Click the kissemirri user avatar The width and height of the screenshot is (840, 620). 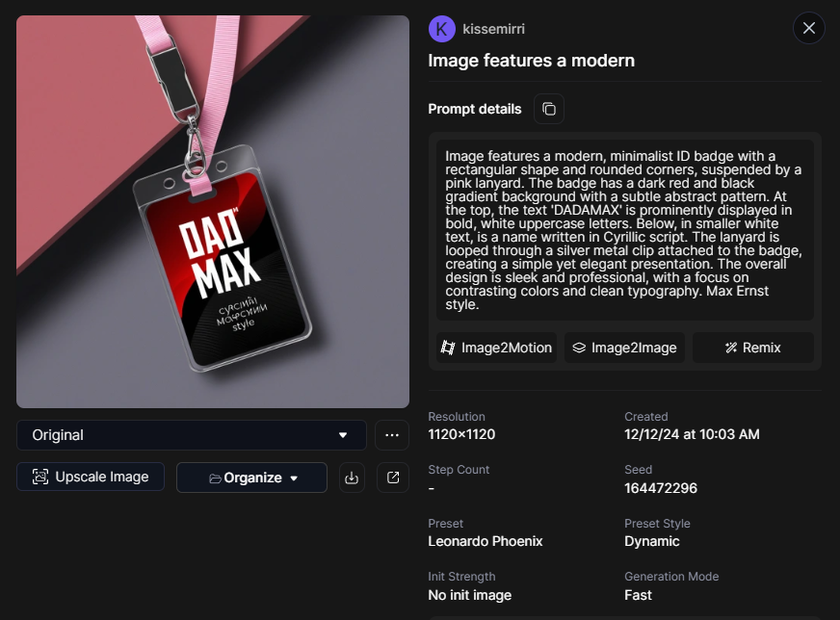(441, 29)
